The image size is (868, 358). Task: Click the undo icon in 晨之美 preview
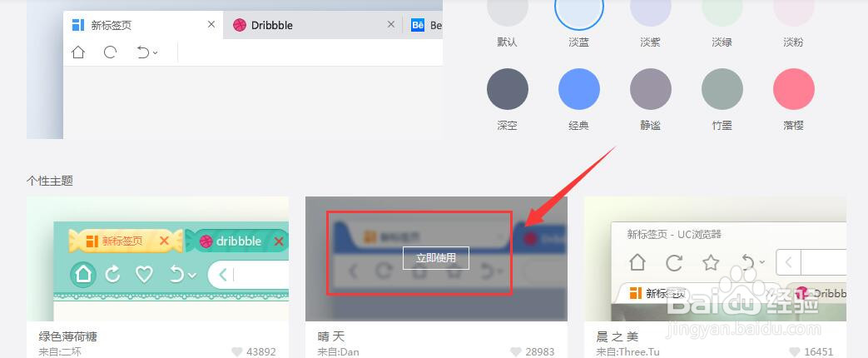point(748,262)
